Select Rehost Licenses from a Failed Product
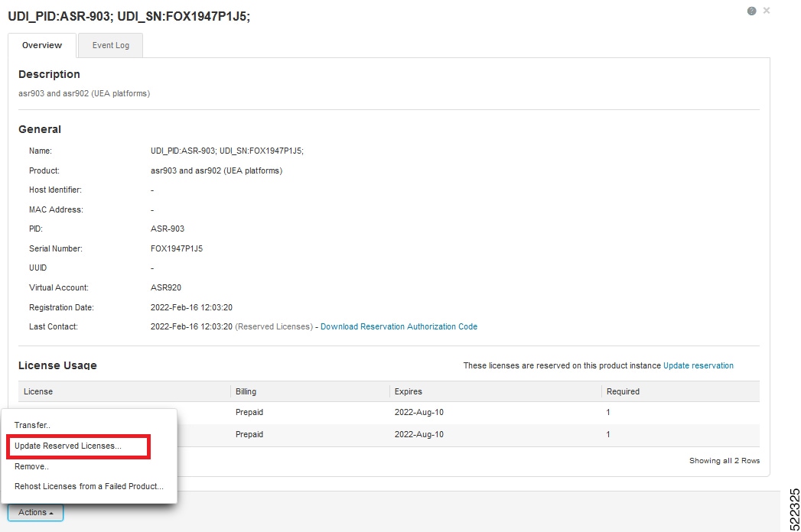This screenshot has height=532, width=801. [89, 487]
